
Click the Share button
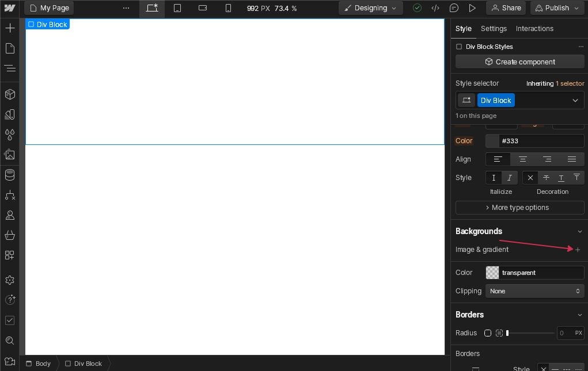coord(506,8)
